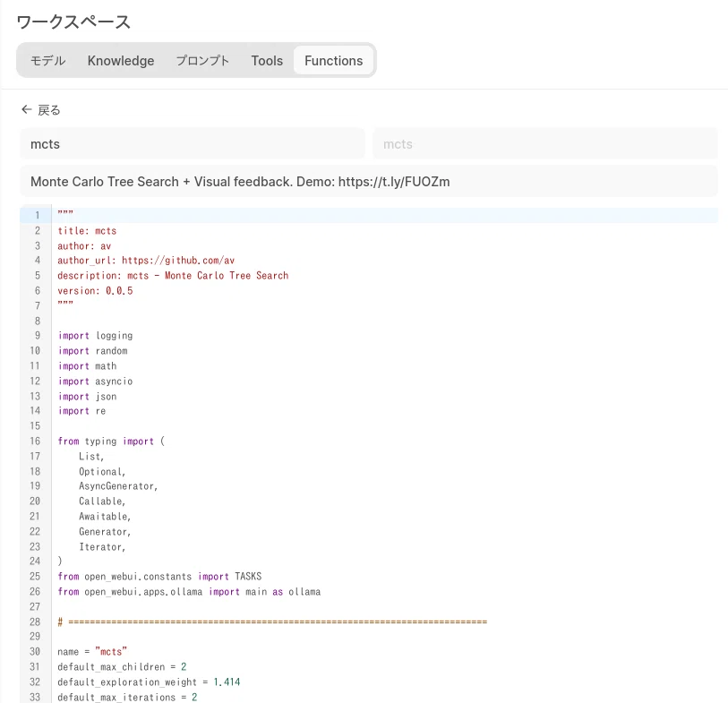Edit the function name field mcts

point(193,144)
